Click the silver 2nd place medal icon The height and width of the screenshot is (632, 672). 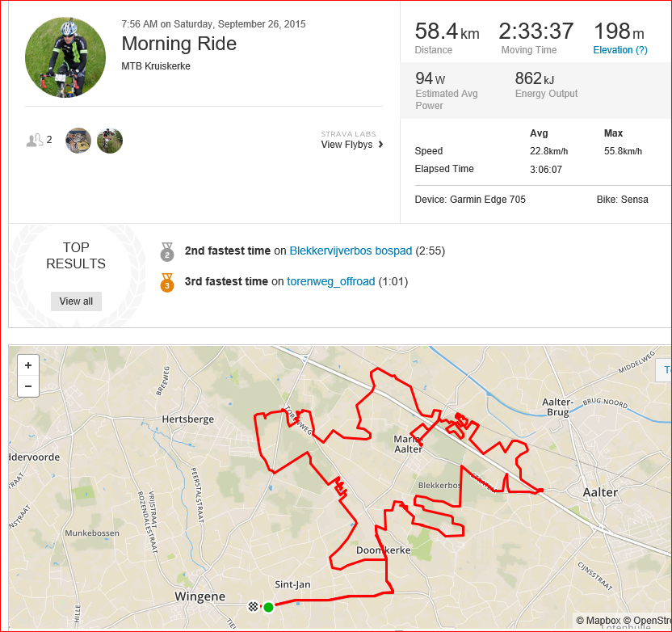(x=167, y=251)
